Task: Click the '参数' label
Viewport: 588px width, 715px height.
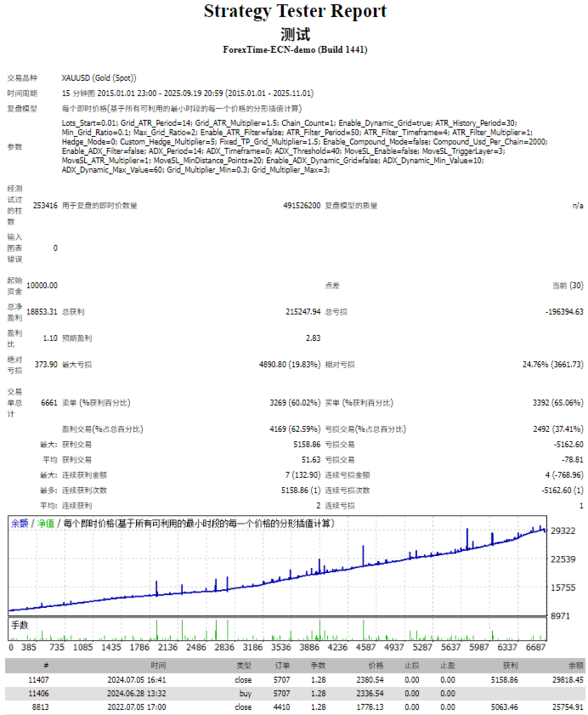Action: (x=14, y=147)
